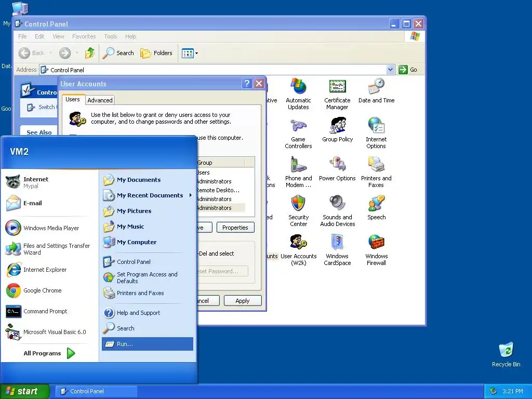Open Control Panel from Start menu
The height and width of the screenshot is (399, 532).
pos(148,262)
